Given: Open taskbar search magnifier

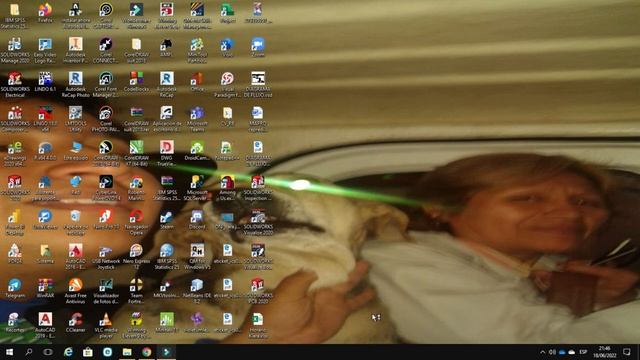Looking at the screenshot, I should point(29,352).
